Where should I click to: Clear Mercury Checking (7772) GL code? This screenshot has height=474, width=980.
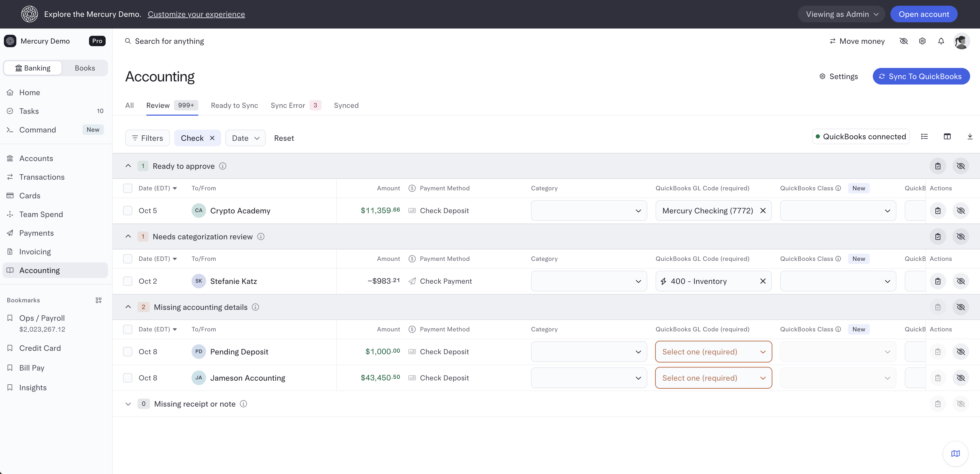click(x=763, y=211)
